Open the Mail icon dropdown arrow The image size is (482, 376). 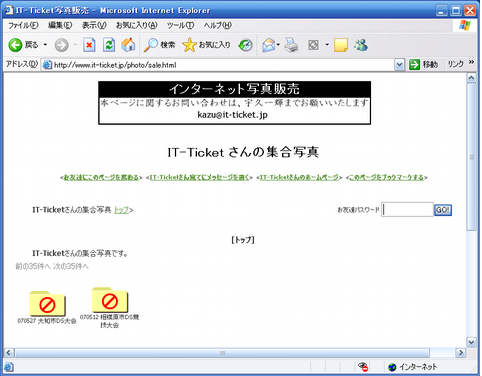[278, 45]
